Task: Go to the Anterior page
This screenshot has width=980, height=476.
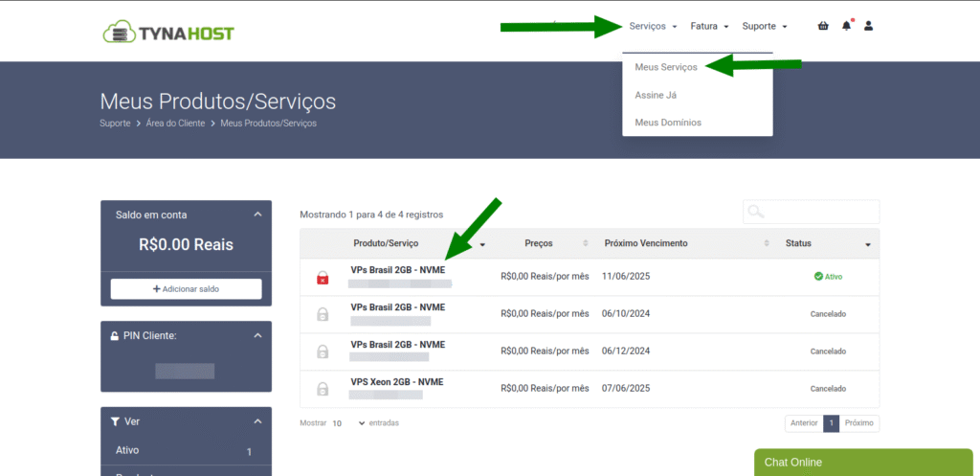Action: [804, 423]
